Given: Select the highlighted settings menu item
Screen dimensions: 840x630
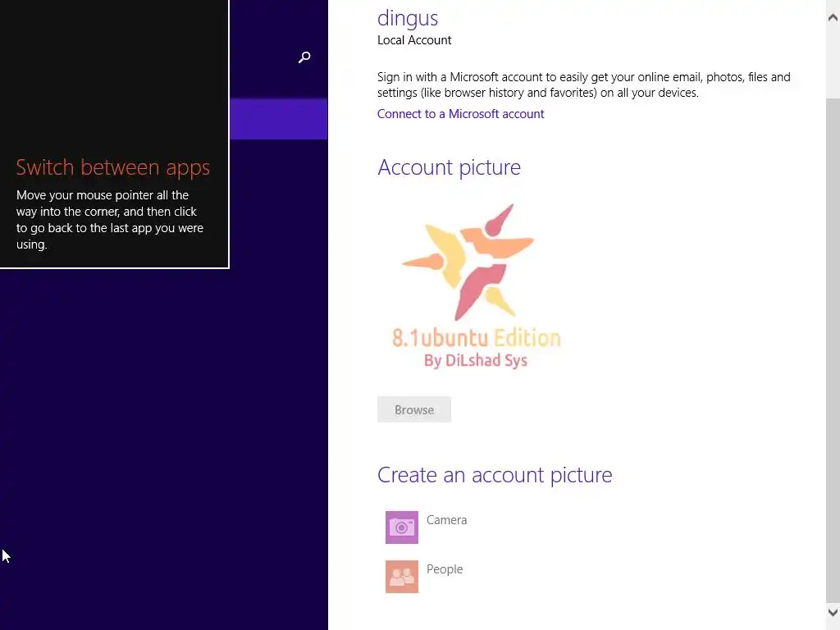Looking at the screenshot, I should click(x=279, y=119).
